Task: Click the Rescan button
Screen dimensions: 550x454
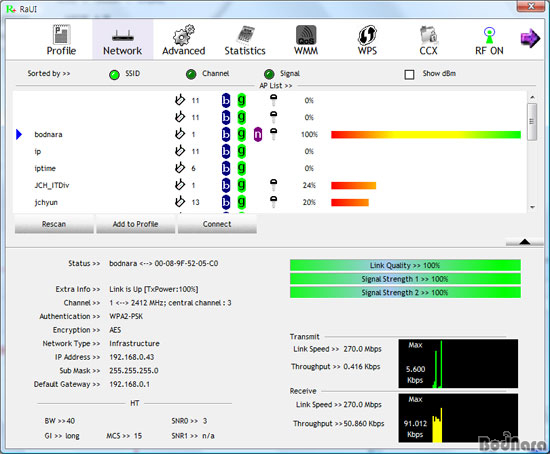Action: pos(54,224)
